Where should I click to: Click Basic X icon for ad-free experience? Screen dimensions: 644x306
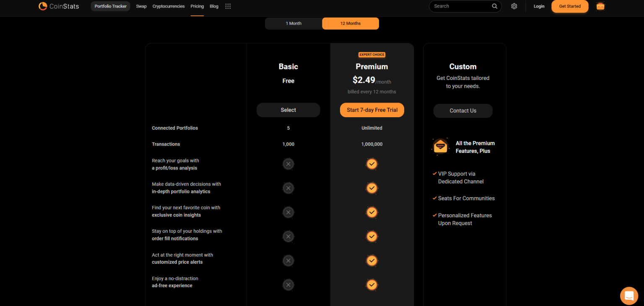tap(288, 285)
